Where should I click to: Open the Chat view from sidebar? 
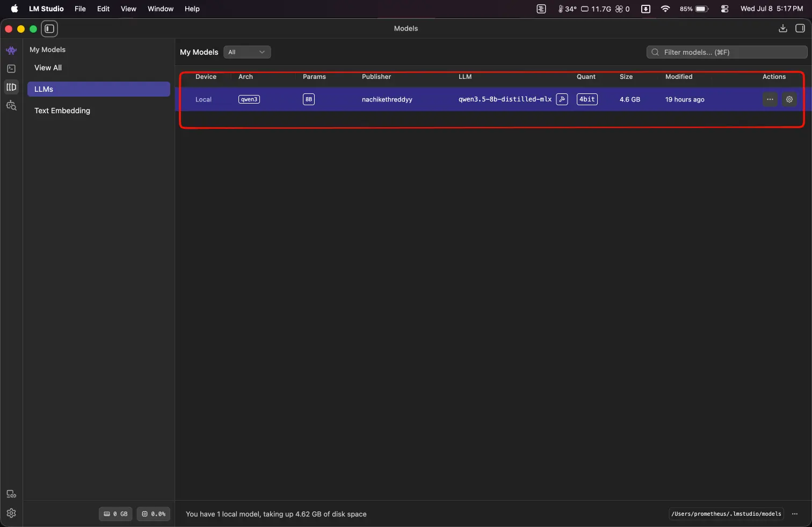[11, 50]
